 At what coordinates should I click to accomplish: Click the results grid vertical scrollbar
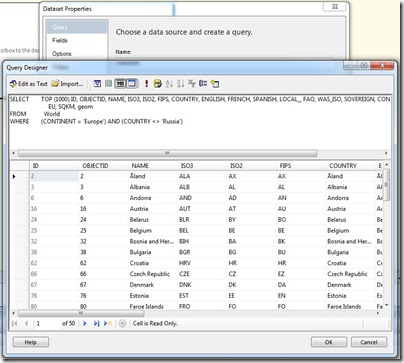click(386, 184)
